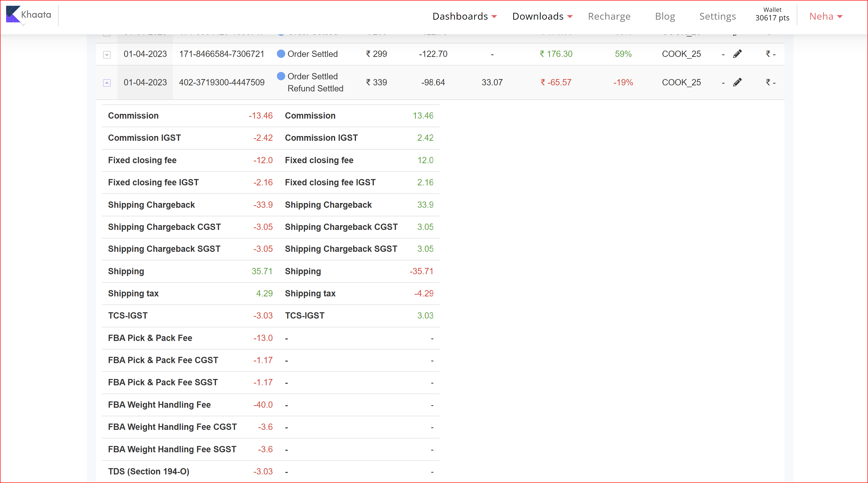
Task: Click rupee cost cell of order 402-3719300-4447509
Action: (x=770, y=82)
